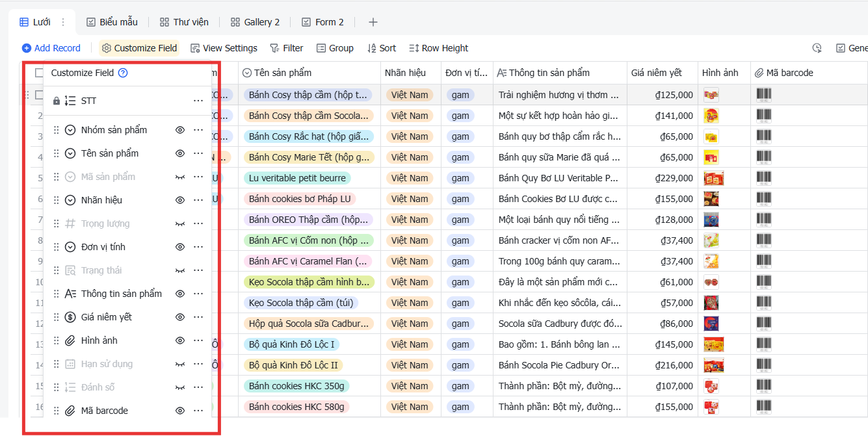
Task: Open the Sort options
Action: 382,48
